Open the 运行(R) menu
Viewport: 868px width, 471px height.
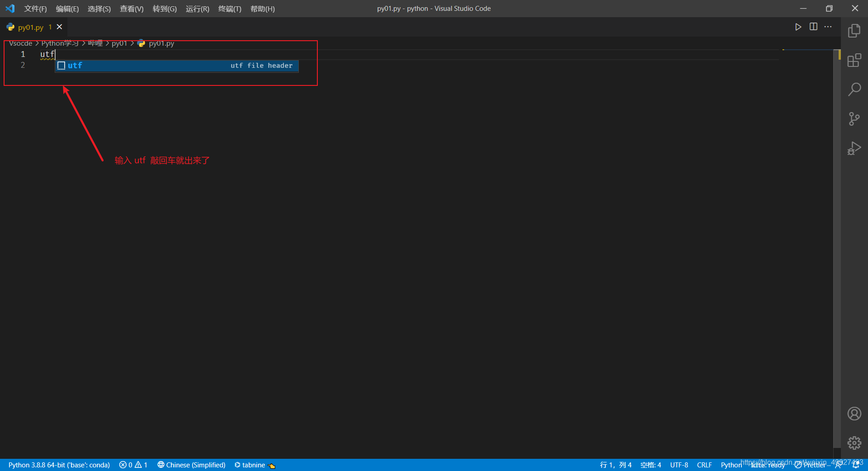(198, 9)
